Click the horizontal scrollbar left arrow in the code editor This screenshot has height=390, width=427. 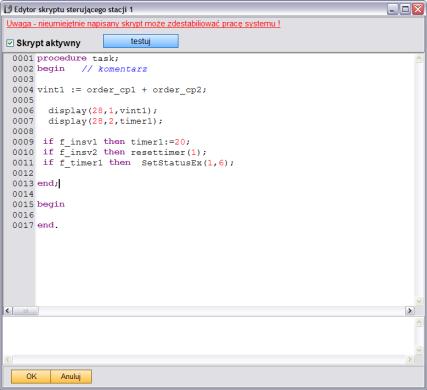8,311
